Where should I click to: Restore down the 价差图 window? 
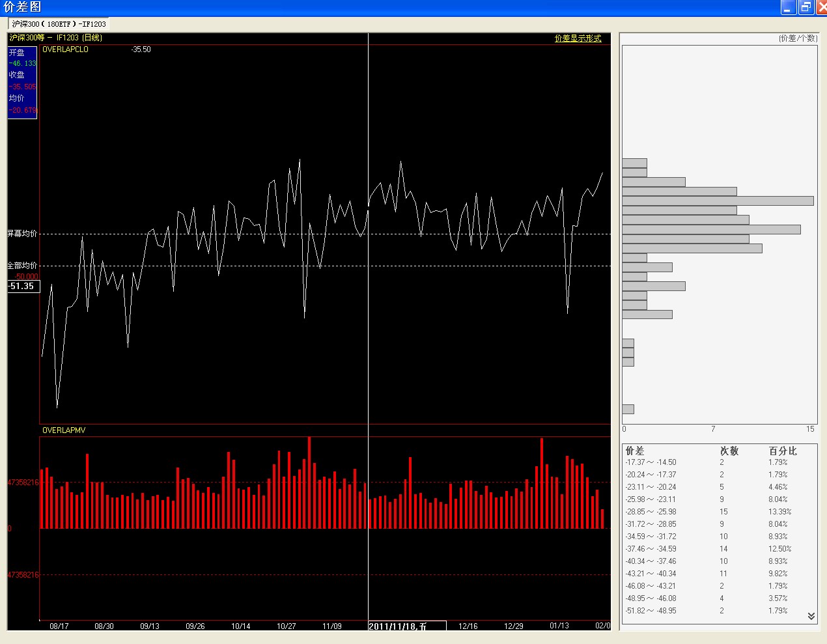pyautogui.click(x=806, y=7)
